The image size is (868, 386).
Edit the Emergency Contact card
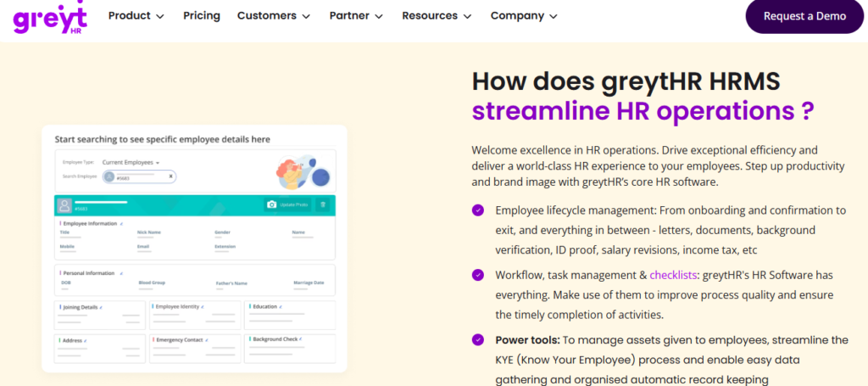[x=207, y=340]
